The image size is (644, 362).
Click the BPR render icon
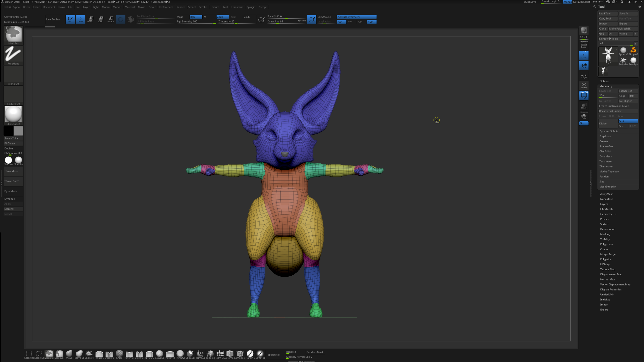[584, 31]
